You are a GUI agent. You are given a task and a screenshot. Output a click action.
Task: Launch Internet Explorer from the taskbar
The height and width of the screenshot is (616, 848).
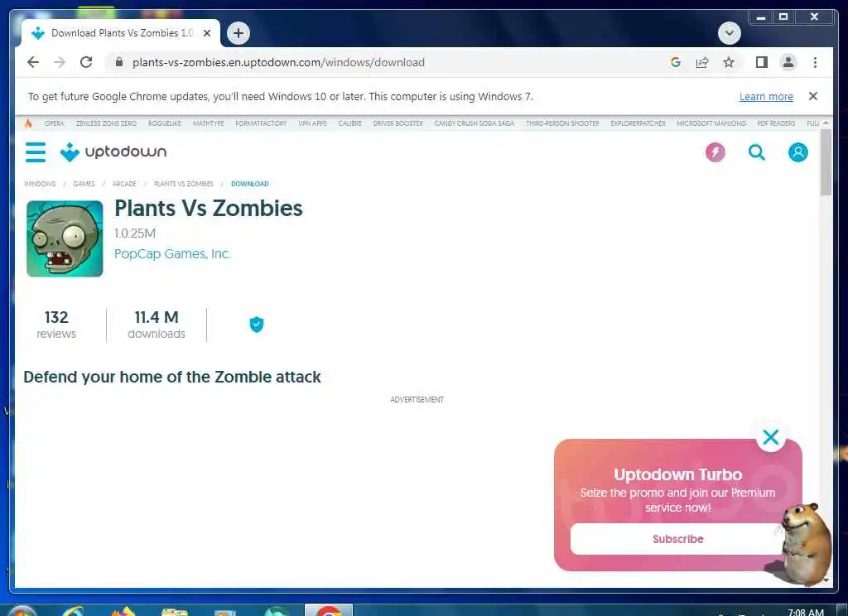[x=73, y=611]
